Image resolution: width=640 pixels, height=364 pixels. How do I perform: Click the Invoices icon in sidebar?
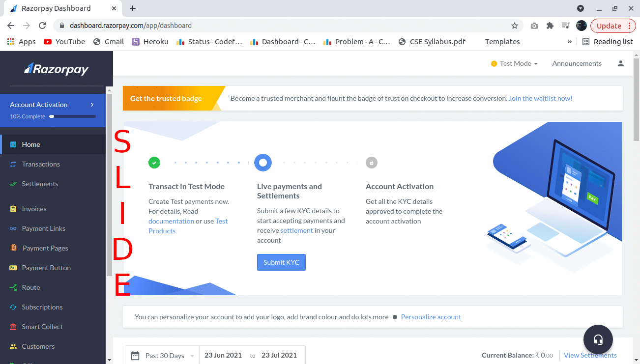[x=13, y=209]
